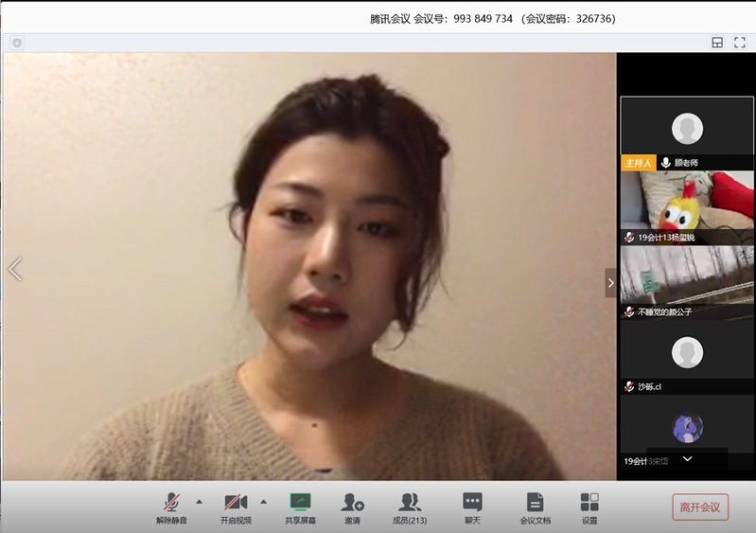Select 19会计13杨玺锐 participant thumbnail
This screenshot has width=756, height=533.
[687, 204]
